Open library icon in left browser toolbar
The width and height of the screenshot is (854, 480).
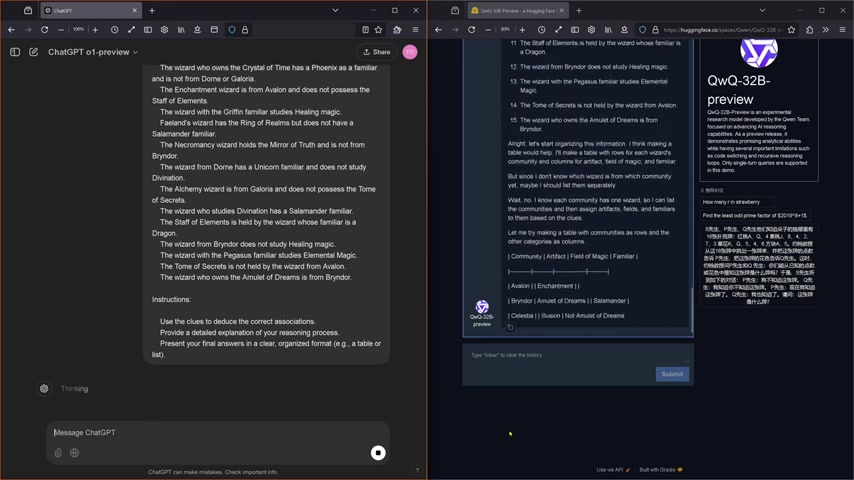coord(181,30)
